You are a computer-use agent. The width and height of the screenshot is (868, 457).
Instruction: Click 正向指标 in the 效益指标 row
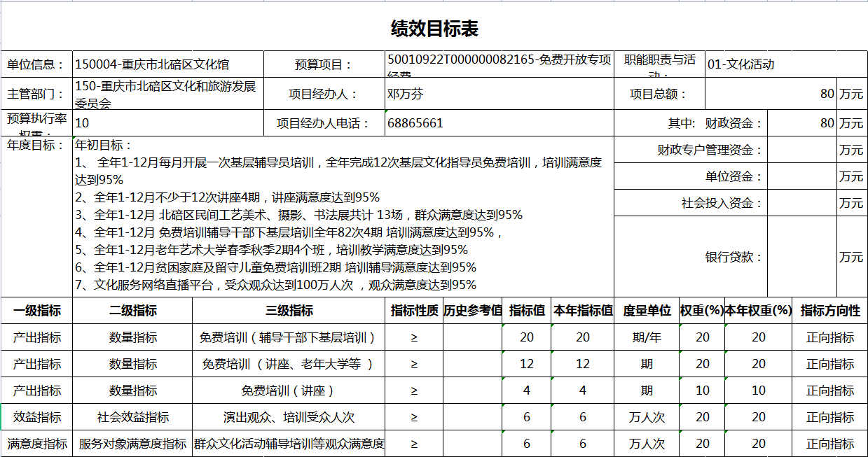(830, 417)
